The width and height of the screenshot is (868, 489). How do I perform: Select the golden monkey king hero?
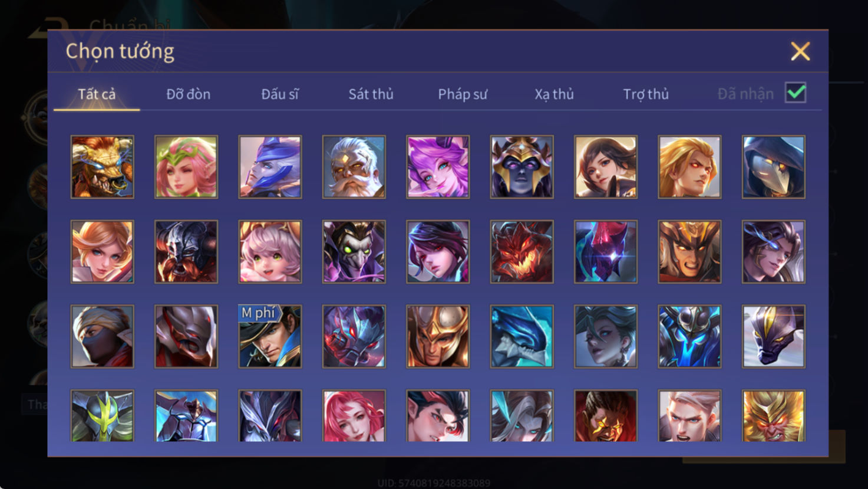coord(774,416)
